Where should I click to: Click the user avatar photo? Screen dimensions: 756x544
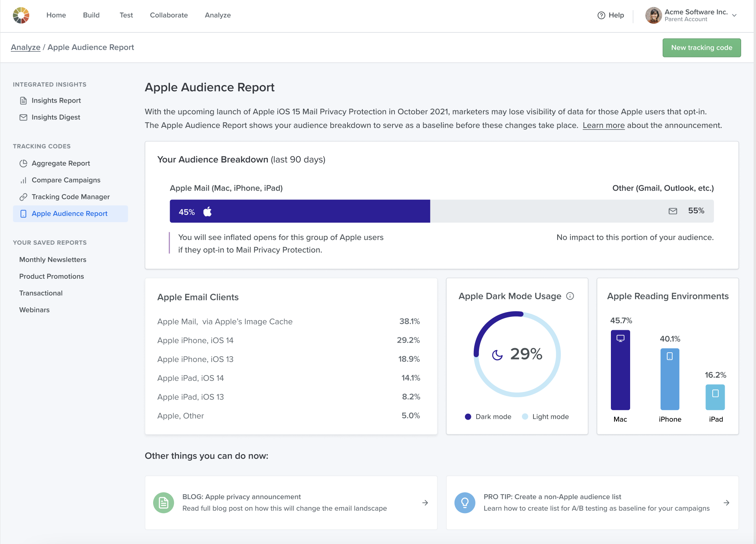[653, 15]
